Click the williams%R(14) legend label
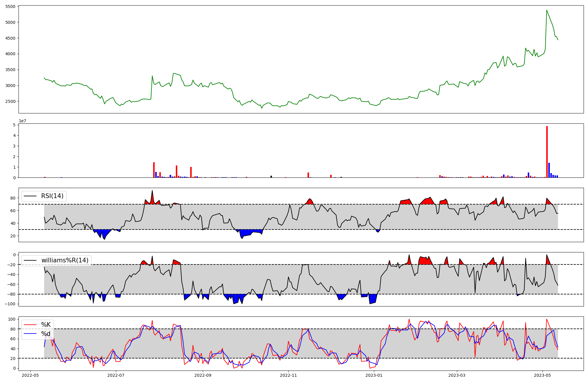 point(65,260)
